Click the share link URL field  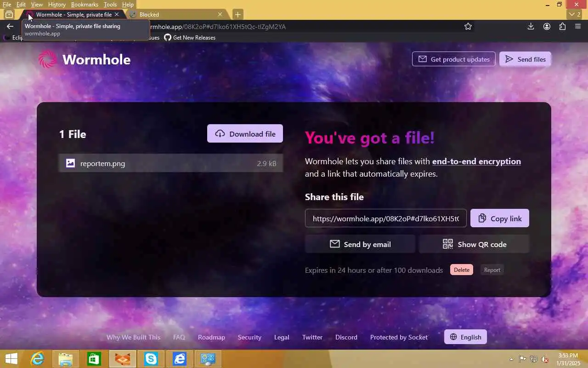click(x=386, y=218)
